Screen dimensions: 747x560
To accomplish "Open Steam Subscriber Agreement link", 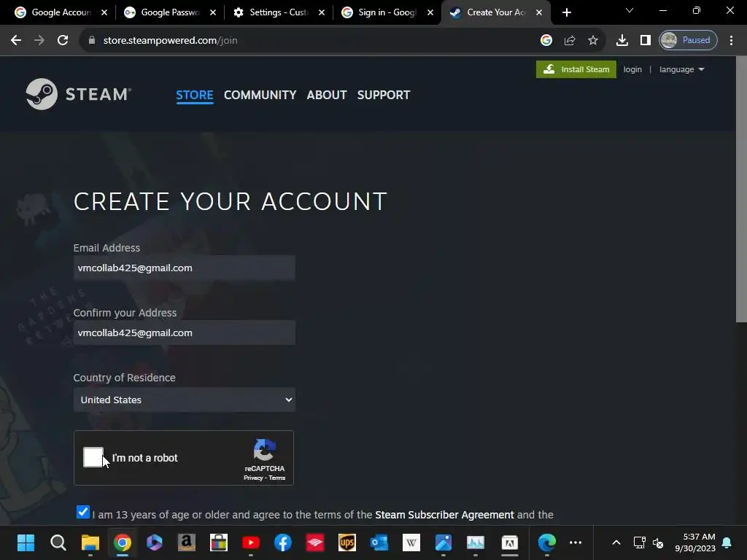I will [x=444, y=515].
